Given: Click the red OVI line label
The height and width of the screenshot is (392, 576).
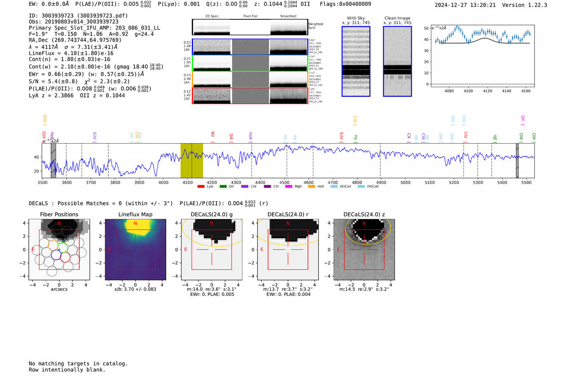Looking at the screenshot, I should coord(44,137).
